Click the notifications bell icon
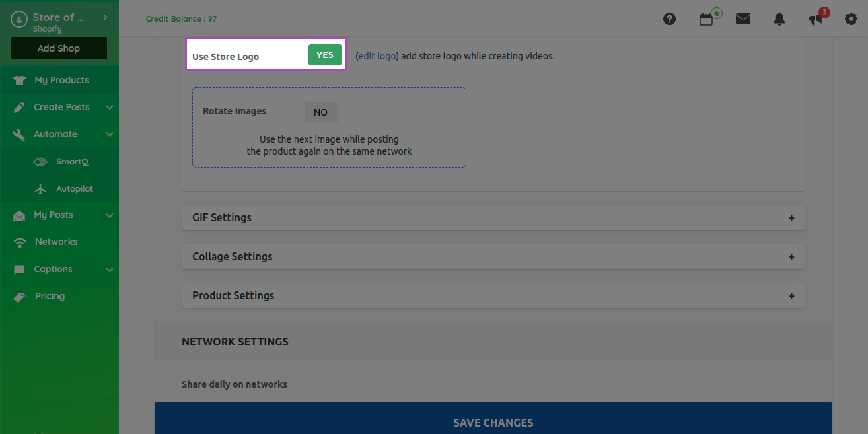 (779, 19)
